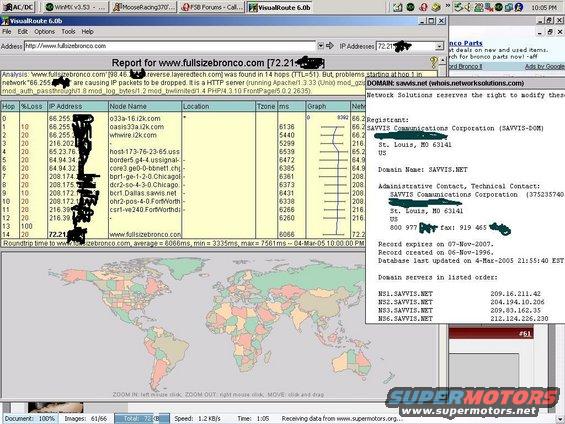Click the Hop column header
Image resolution: width=565 pixels, height=424 pixels.
10,106
